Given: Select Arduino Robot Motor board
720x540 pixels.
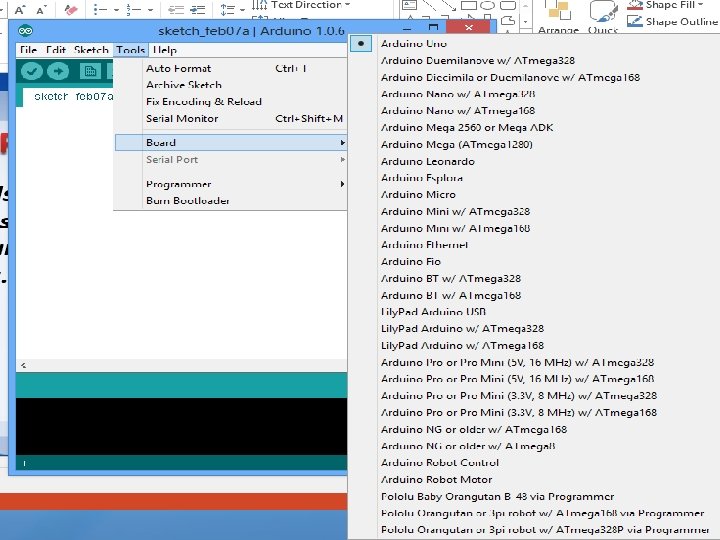Looking at the screenshot, I should click(x=436, y=480).
